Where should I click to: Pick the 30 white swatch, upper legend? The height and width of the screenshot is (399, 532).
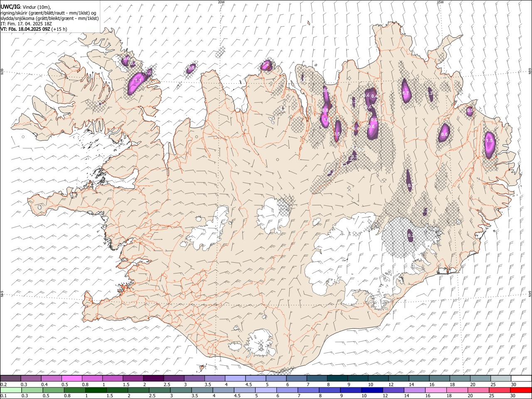click(521, 378)
